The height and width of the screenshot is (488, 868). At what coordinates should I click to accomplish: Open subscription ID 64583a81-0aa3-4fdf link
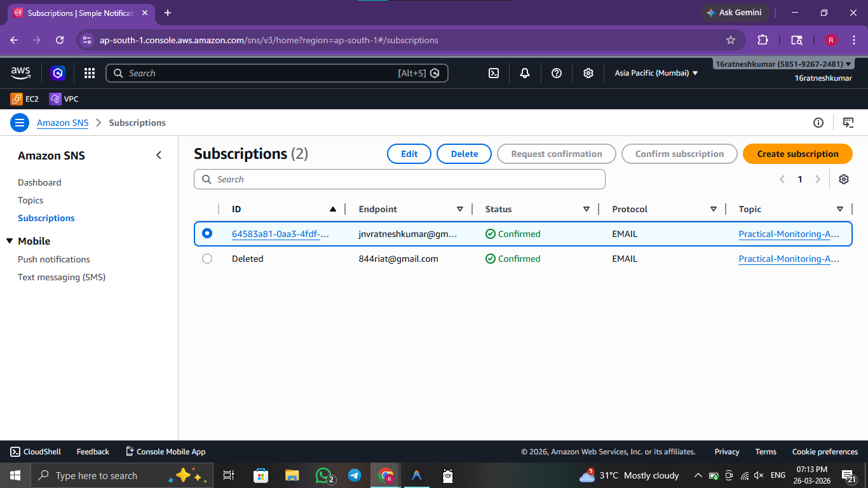[x=281, y=234]
